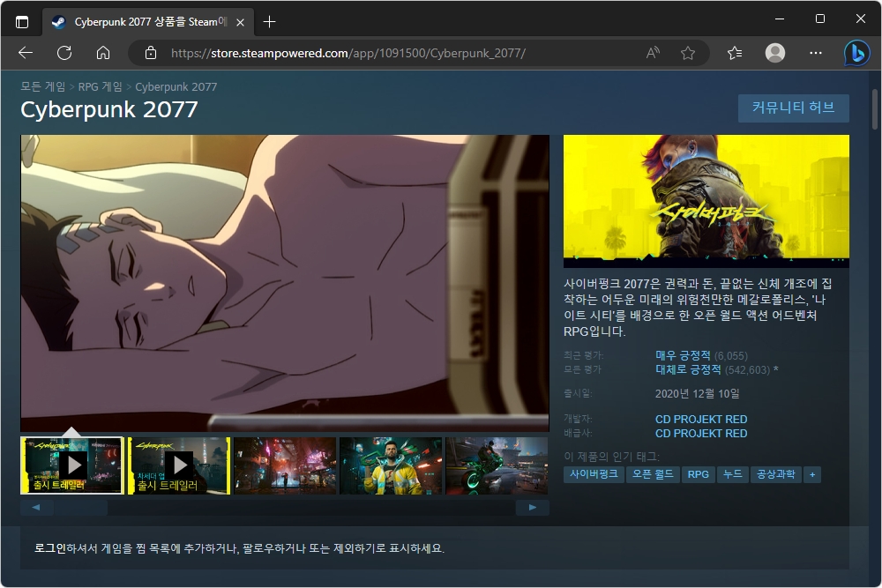The width and height of the screenshot is (882, 588).
Task: Turn on Read aloud for this page
Action: [653, 53]
